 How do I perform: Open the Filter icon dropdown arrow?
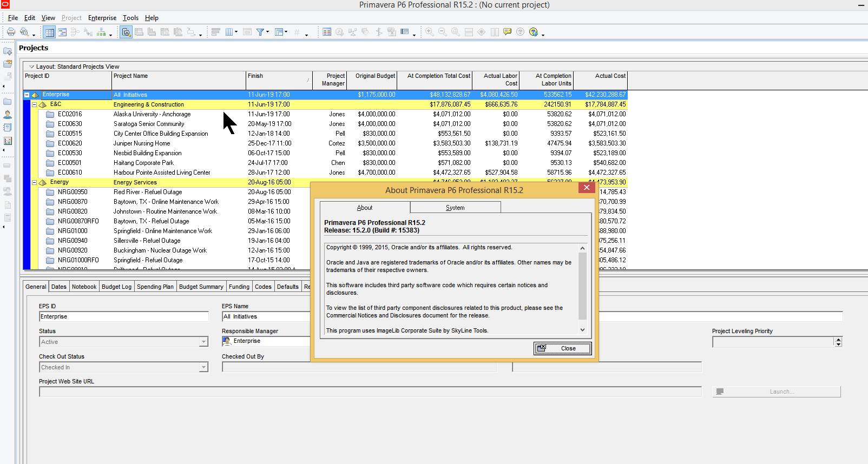(267, 32)
